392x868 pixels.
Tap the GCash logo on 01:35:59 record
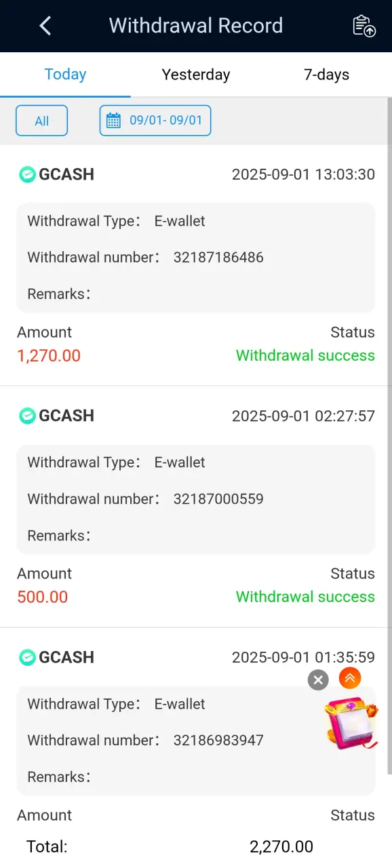(27, 657)
